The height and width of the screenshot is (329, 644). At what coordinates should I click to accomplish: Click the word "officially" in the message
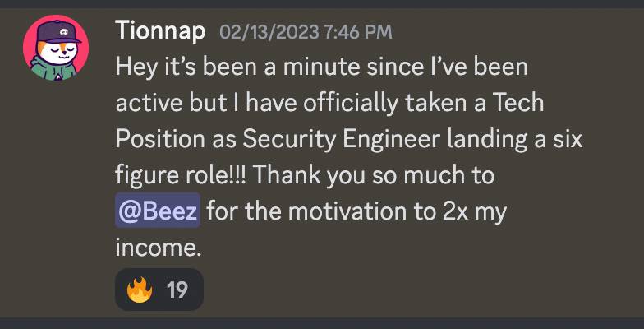(x=351, y=104)
